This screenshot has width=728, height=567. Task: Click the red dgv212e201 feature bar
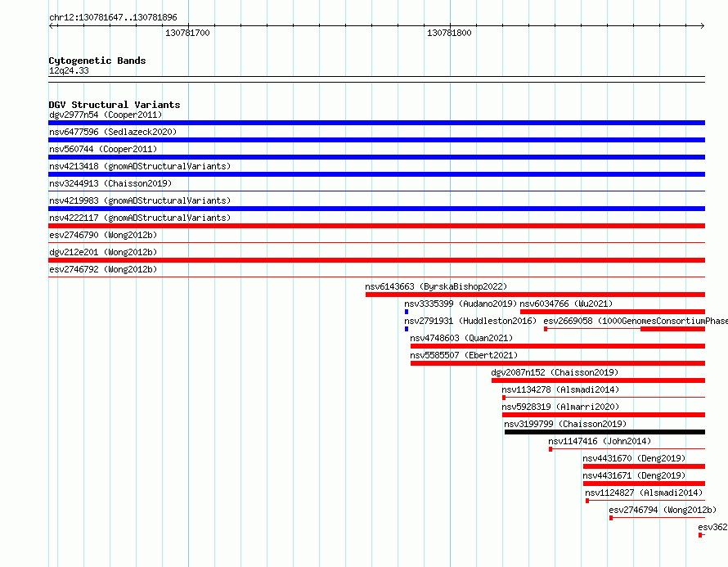(376, 260)
